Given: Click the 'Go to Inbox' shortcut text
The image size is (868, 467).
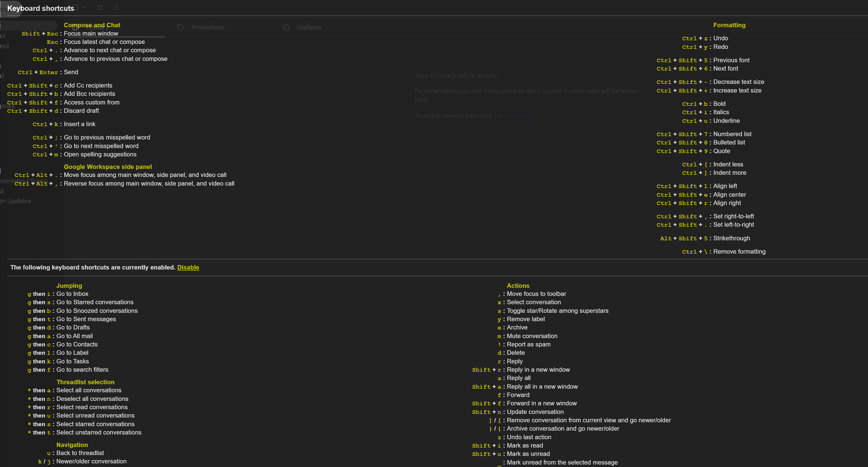Looking at the screenshot, I should click(x=72, y=294).
